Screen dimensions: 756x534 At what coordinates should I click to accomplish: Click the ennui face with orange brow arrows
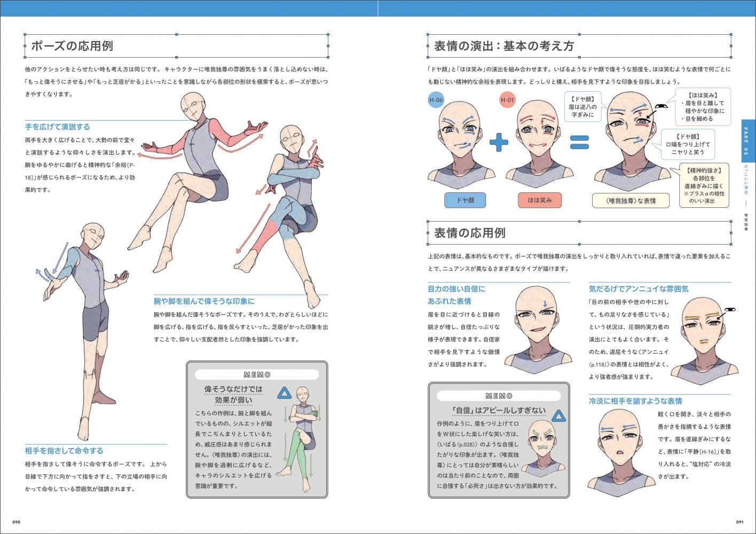point(705,340)
